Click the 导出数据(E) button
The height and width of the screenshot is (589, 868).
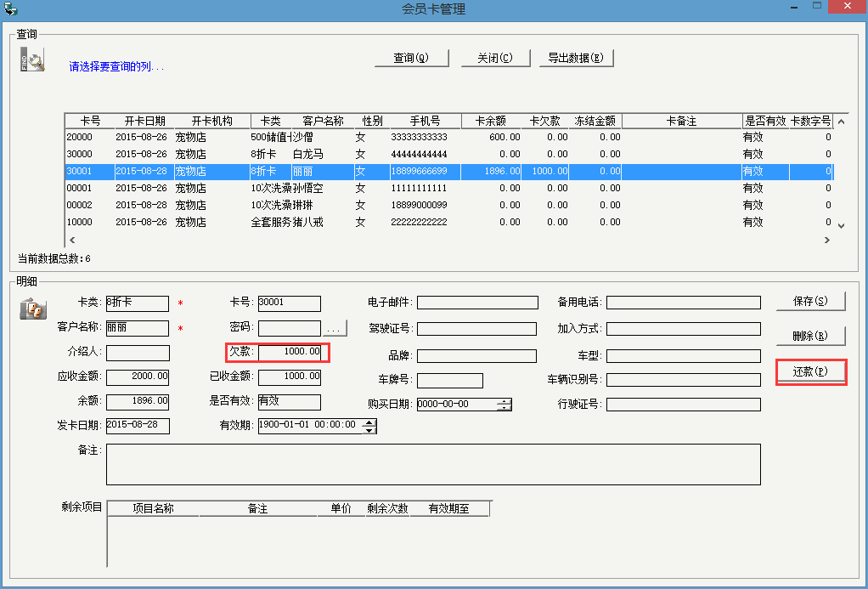[577, 58]
